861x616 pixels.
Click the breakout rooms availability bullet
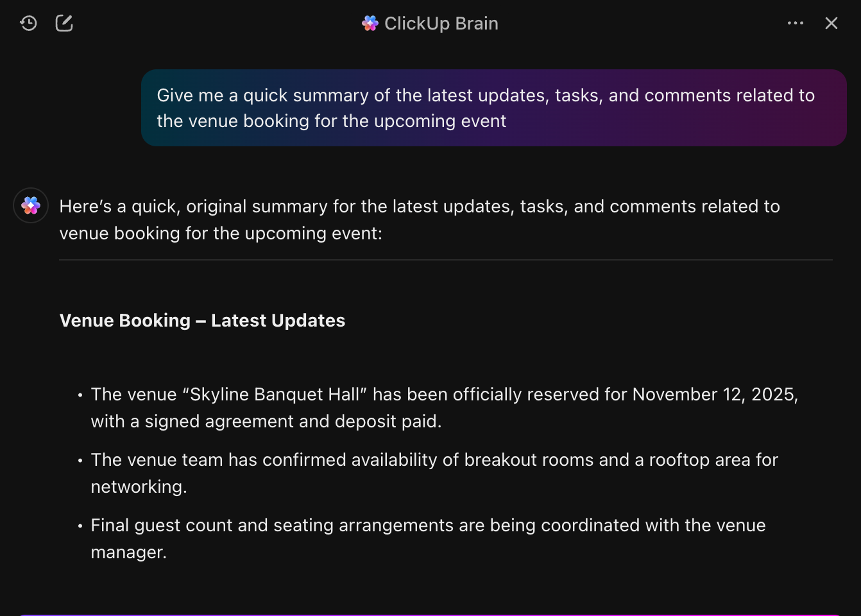tap(434, 459)
